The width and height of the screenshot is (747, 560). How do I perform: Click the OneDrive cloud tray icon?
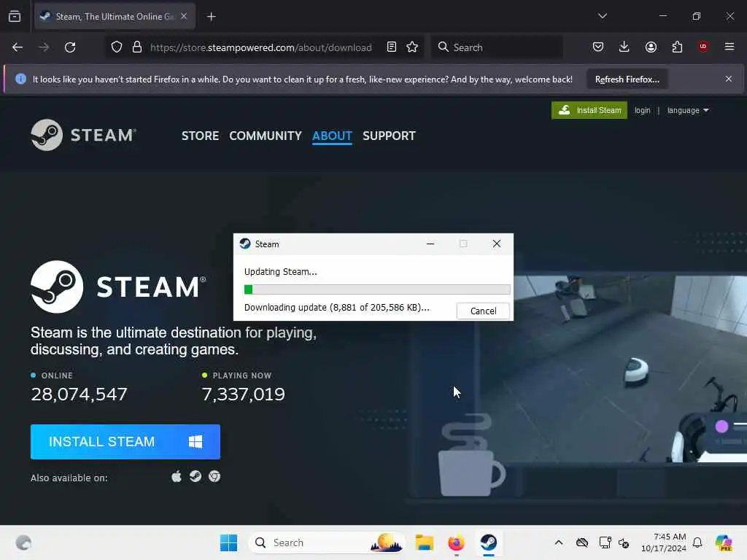(581, 542)
